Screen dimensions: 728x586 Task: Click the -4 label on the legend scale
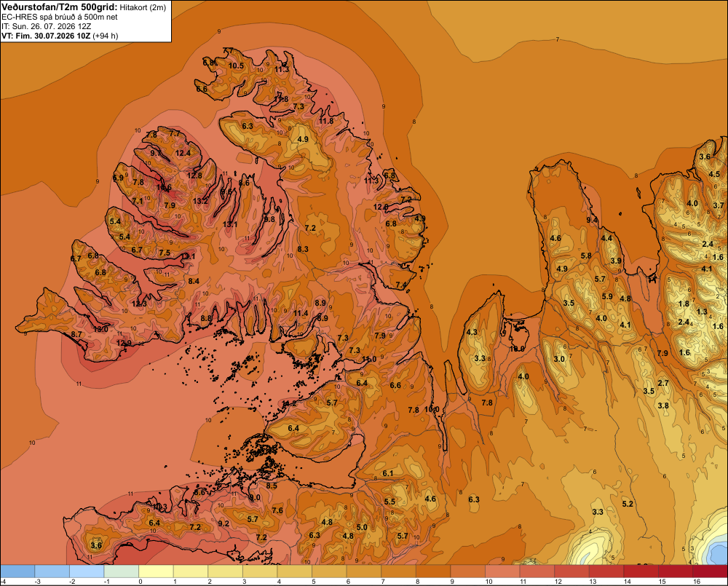pos(3,582)
